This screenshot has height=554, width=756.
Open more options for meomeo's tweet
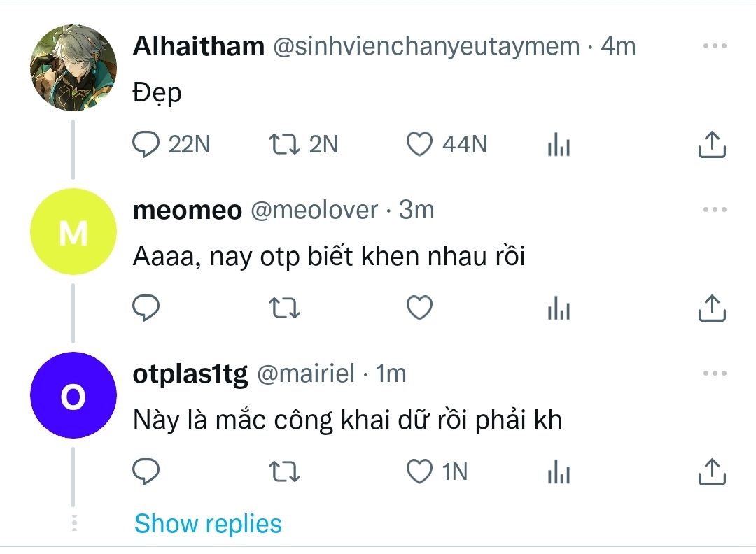pos(715,210)
